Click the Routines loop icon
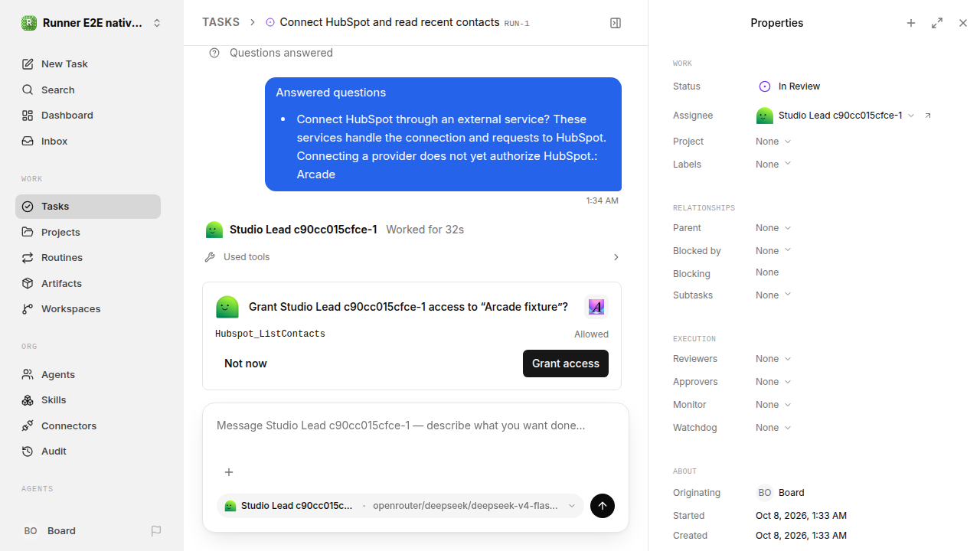Image resolution: width=980 pixels, height=551 pixels. [x=28, y=258]
